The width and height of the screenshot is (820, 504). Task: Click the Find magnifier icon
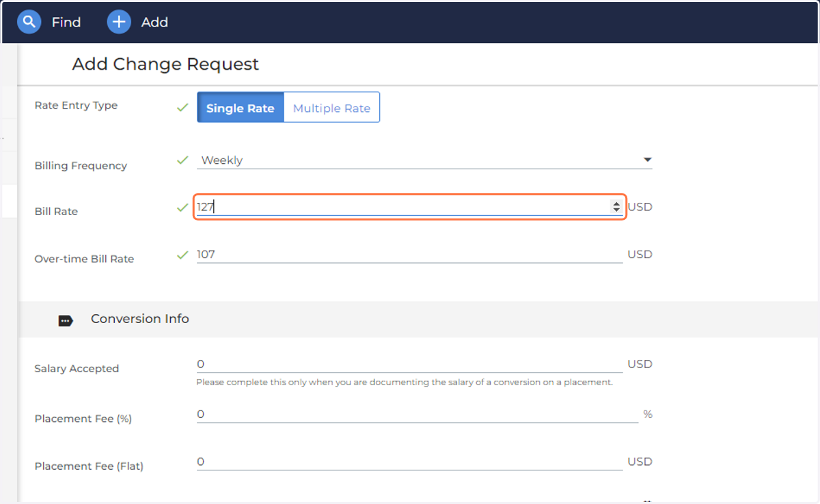click(29, 22)
